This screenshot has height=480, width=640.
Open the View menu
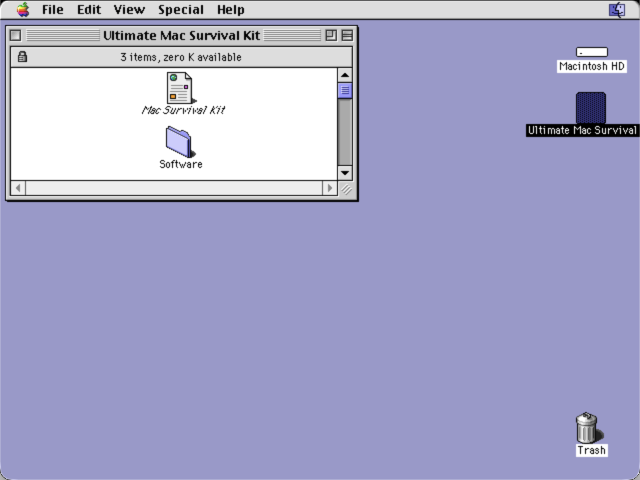pyautogui.click(x=129, y=9)
